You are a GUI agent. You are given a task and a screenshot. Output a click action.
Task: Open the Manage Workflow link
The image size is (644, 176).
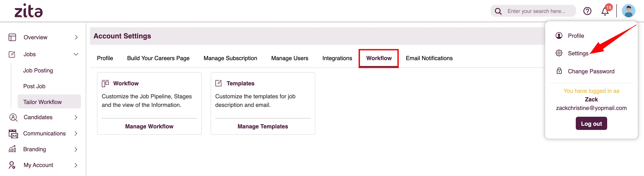(x=149, y=126)
